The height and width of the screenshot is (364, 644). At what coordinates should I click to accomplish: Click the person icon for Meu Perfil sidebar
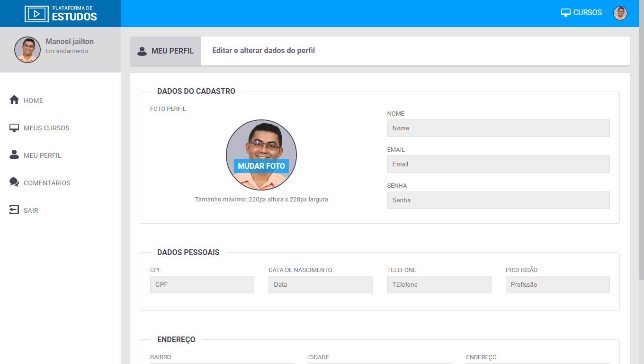pos(14,155)
